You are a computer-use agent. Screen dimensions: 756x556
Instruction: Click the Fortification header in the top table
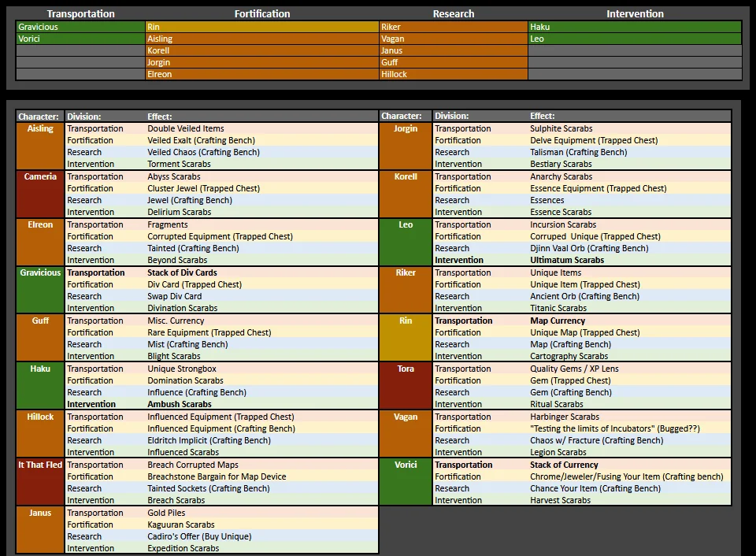point(262,13)
